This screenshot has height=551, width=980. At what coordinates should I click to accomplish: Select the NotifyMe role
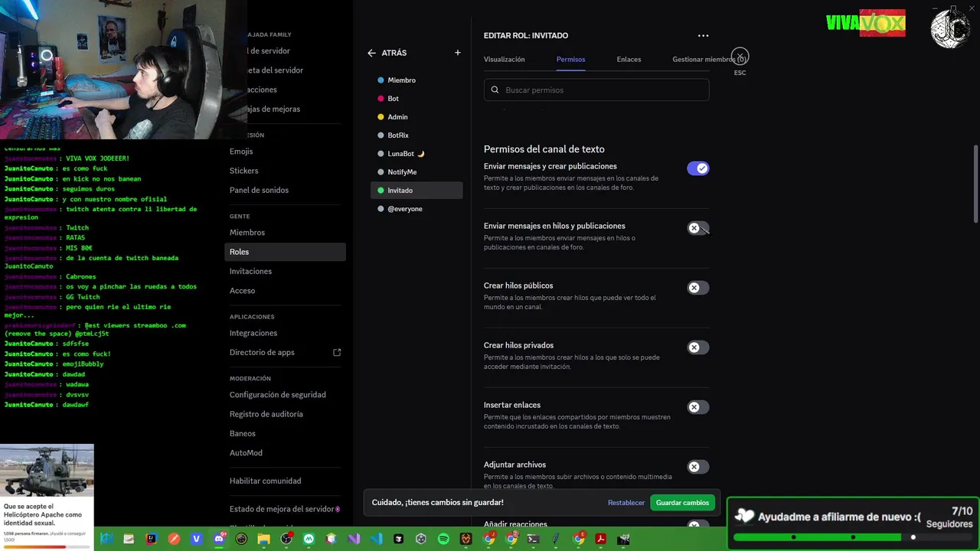(416, 172)
